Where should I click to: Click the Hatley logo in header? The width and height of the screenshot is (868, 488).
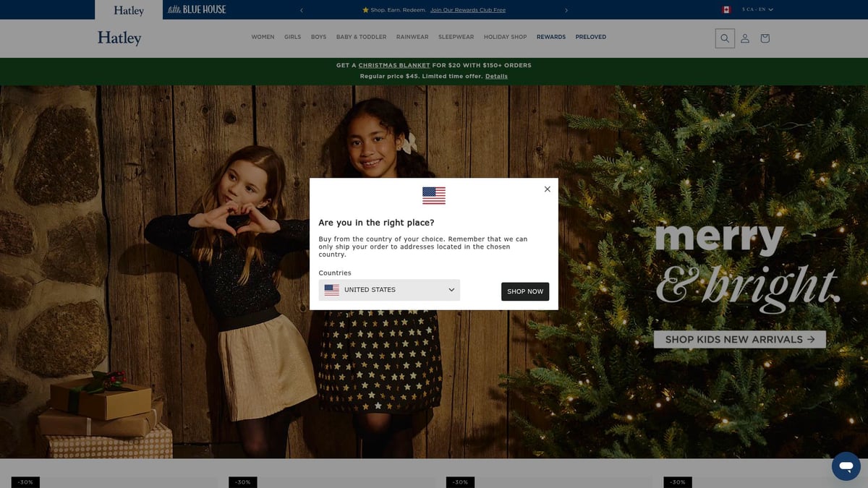click(119, 38)
